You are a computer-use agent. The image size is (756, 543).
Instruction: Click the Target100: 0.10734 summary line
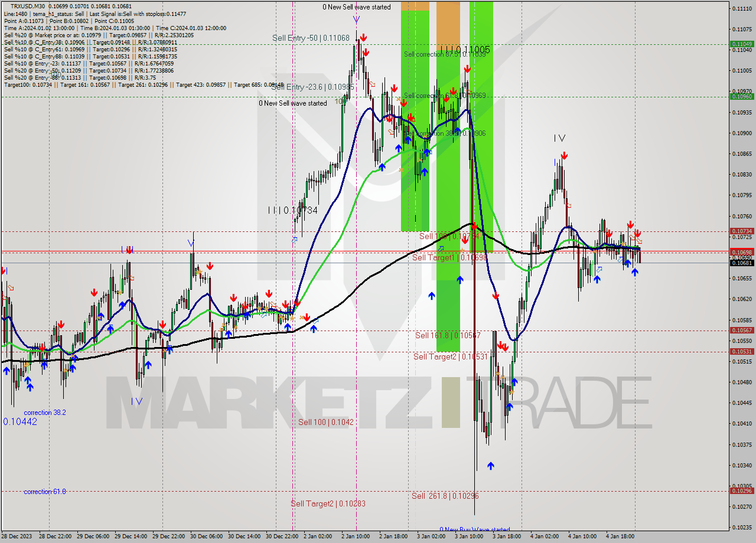tap(144, 84)
